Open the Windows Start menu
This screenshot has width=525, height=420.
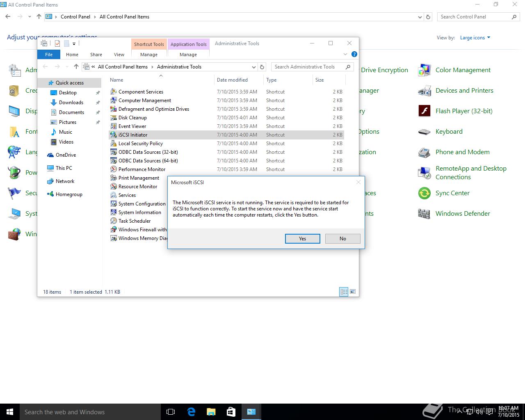tap(10, 412)
